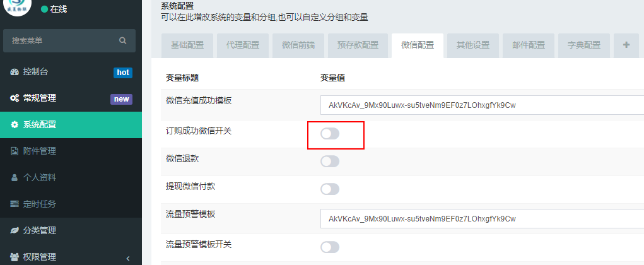644x265 pixels.
Task: Select 系统配置 in the sidebar
Action: point(71,125)
